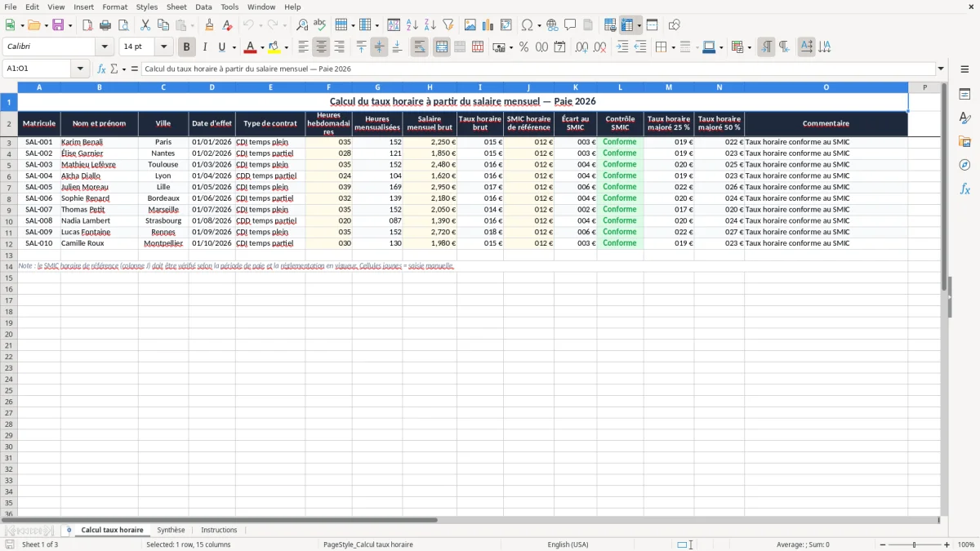This screenshot has width=980, height=551.
Task: Click the Clone Formatting paintbrush icon
Action: pyautogui.click(x=210, y=25)
